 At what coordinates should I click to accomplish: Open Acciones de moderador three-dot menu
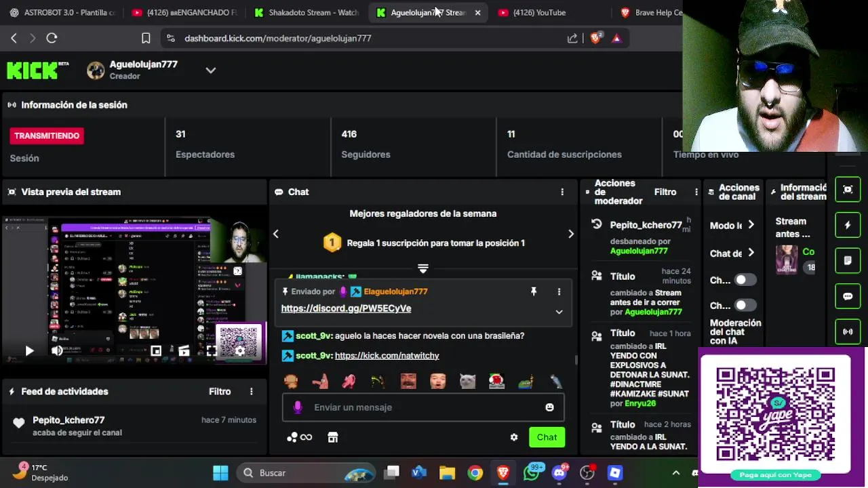[696, 192]
